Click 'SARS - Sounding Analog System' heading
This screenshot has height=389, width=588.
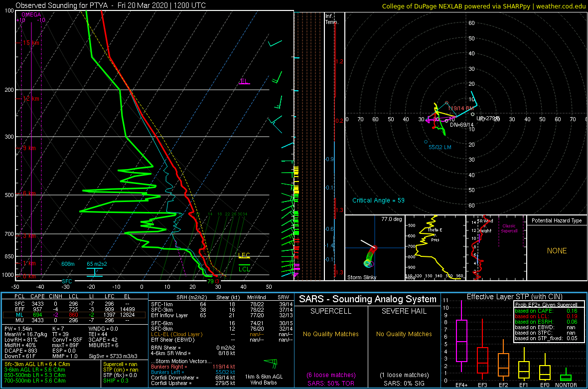[x=368, y=299]
